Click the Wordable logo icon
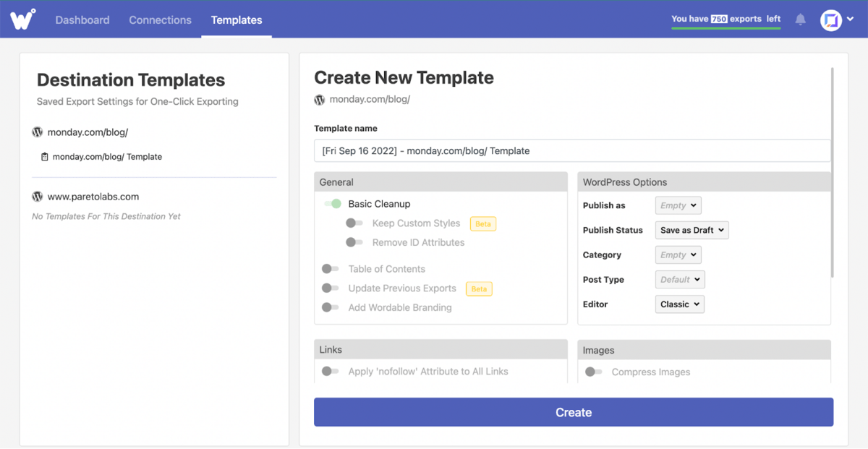The image size is (868, 449). 23,20
